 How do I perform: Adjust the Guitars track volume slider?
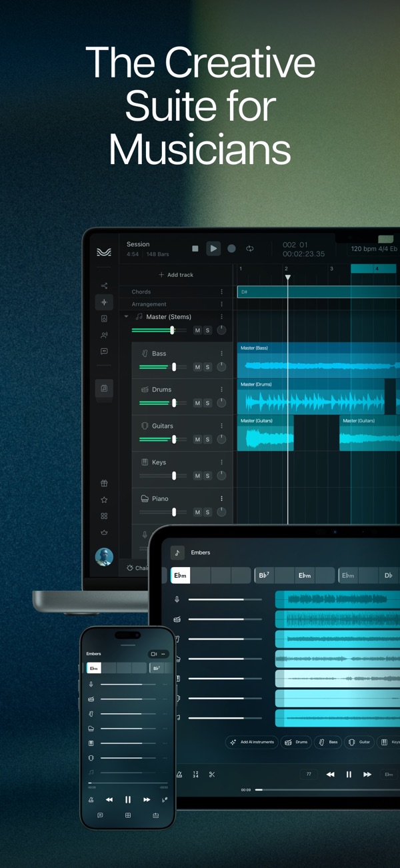(x=158, y=439)
